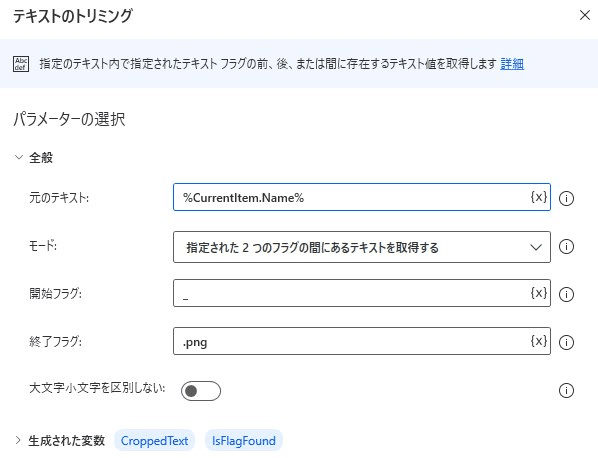Collapse the 全般 section
The width and height of the screenshot is (598, 458).
coord(19,157)
